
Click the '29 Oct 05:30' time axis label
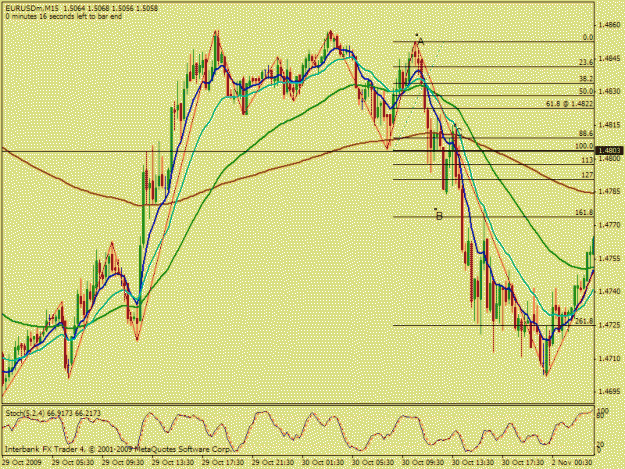pyautogui.click(x=73, y=463)
